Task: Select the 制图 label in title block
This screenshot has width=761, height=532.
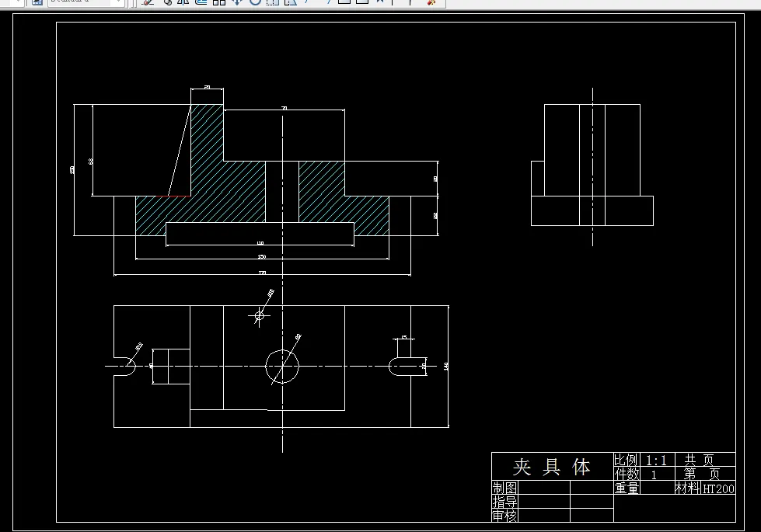Action: point(504,488)
